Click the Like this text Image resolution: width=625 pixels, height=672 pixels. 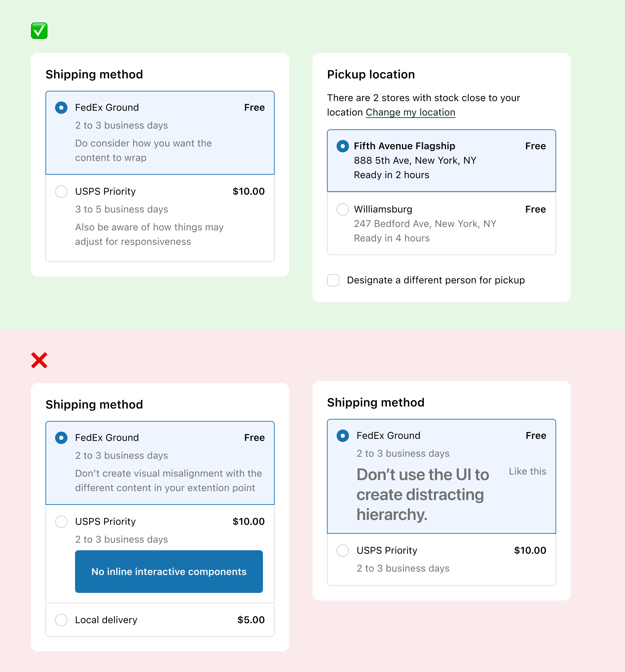527,471
